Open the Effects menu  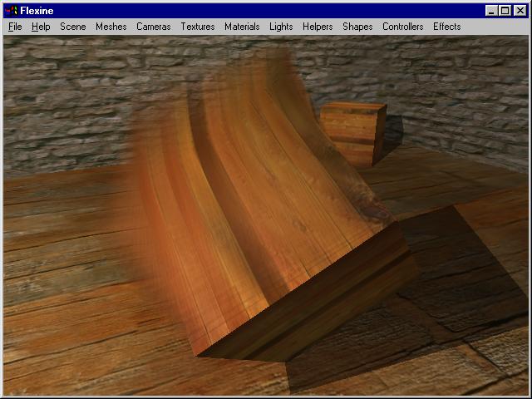pos(447,27)
